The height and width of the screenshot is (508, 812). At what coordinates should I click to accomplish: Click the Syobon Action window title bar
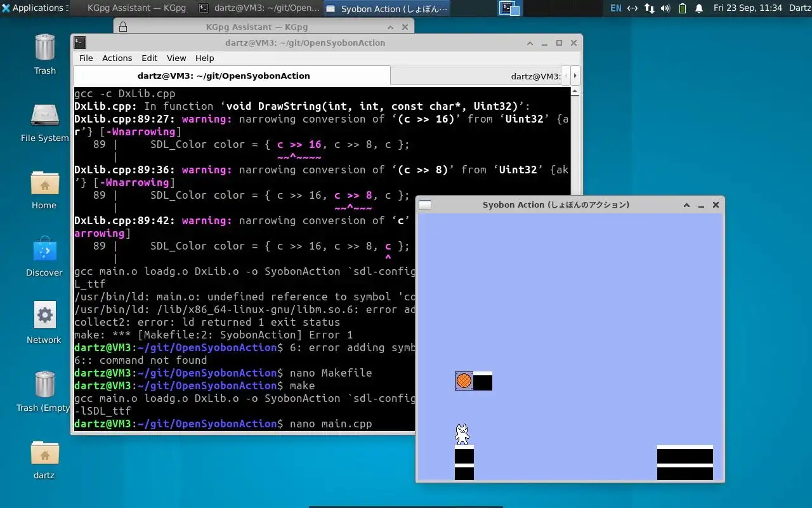click(556, 204)
